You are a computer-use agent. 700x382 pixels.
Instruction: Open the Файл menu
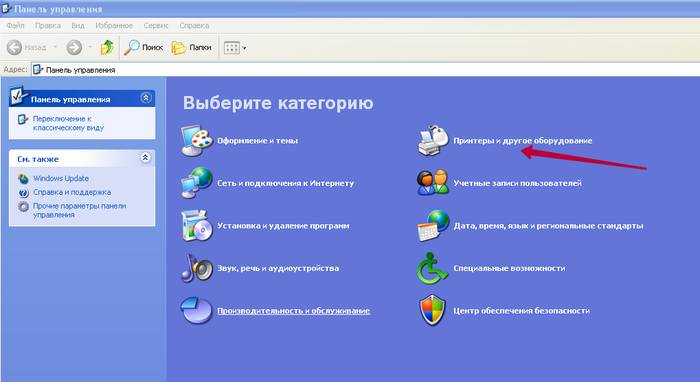(15, 25)
